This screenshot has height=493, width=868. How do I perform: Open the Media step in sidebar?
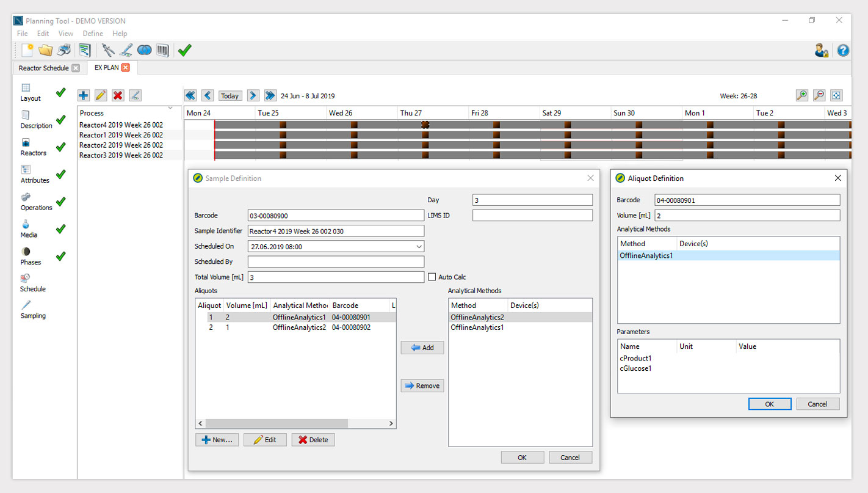(x=29, y=229)
